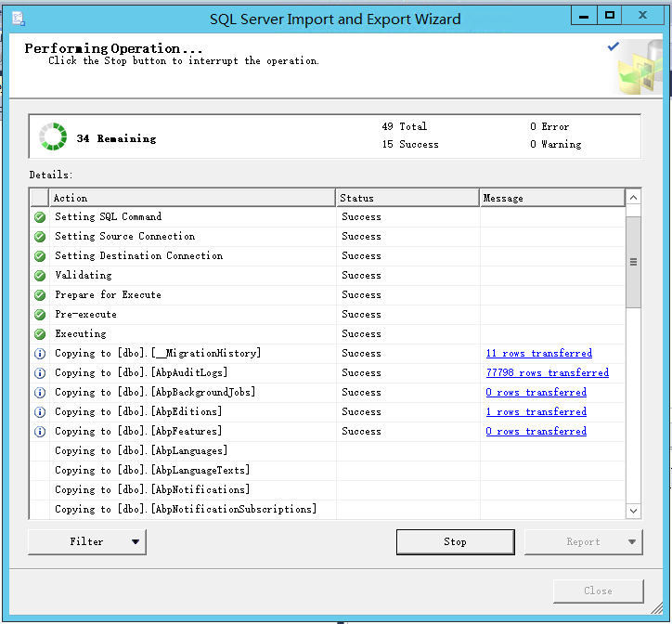Sort by the Status column header
This screenshot has height=624, width=672.
click(x=407, y=198)
